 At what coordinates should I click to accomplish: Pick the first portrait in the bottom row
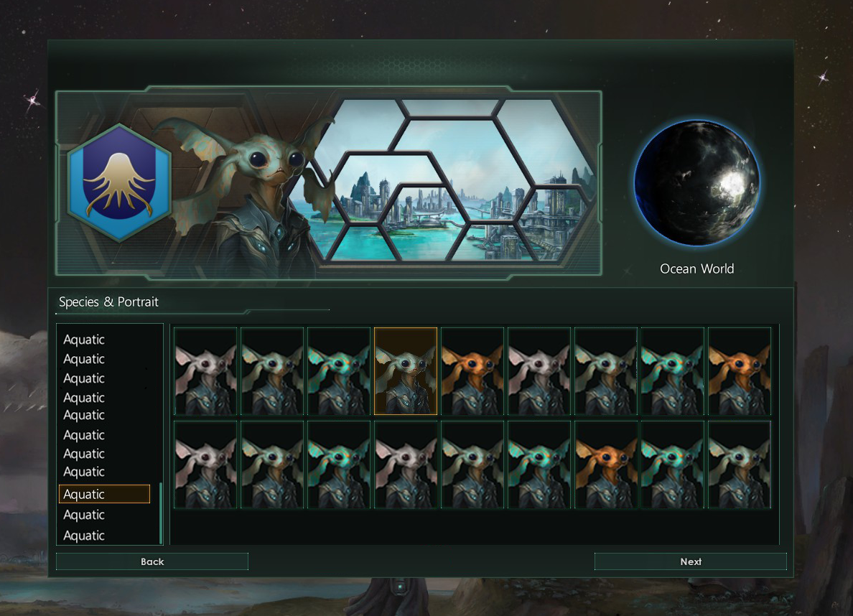pos(205,465)
